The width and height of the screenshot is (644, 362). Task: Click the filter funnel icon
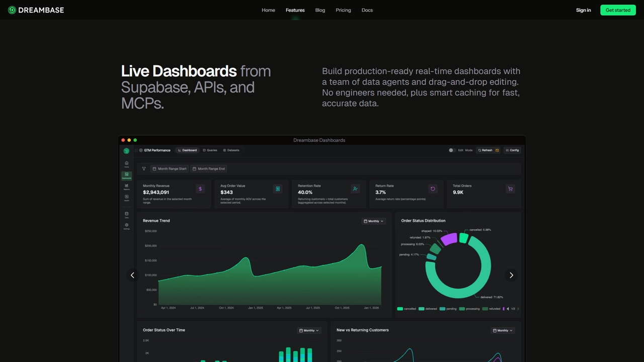click(x=144, y=169)
